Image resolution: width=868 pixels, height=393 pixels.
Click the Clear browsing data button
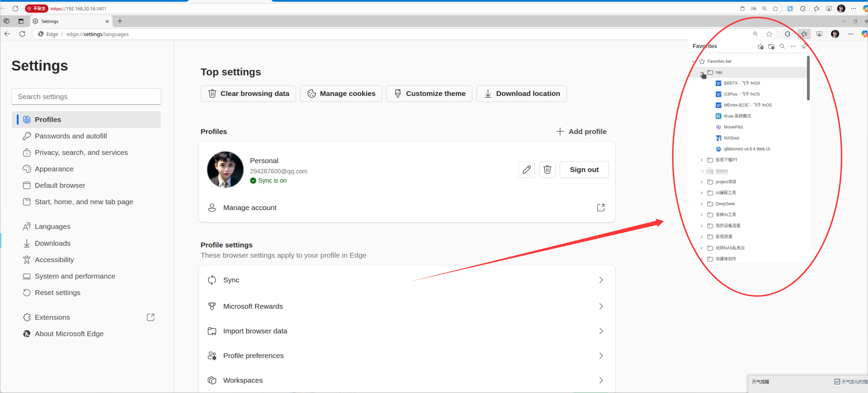click(248, 93)
